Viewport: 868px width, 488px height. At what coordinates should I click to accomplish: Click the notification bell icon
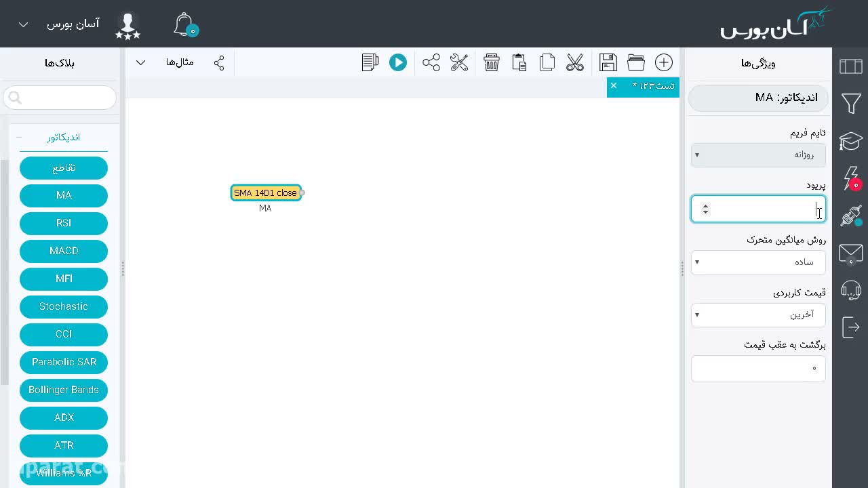(184, 24)
